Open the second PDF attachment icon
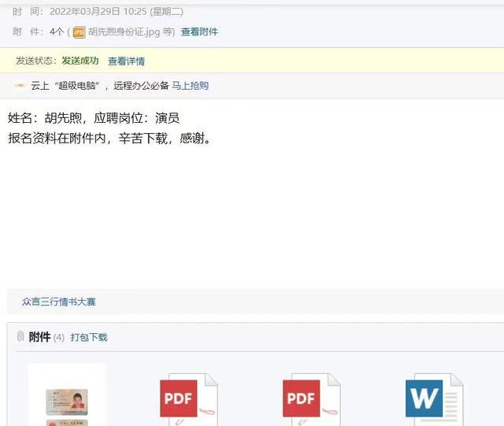The image size is (504, 426). (x=312, y=399)
